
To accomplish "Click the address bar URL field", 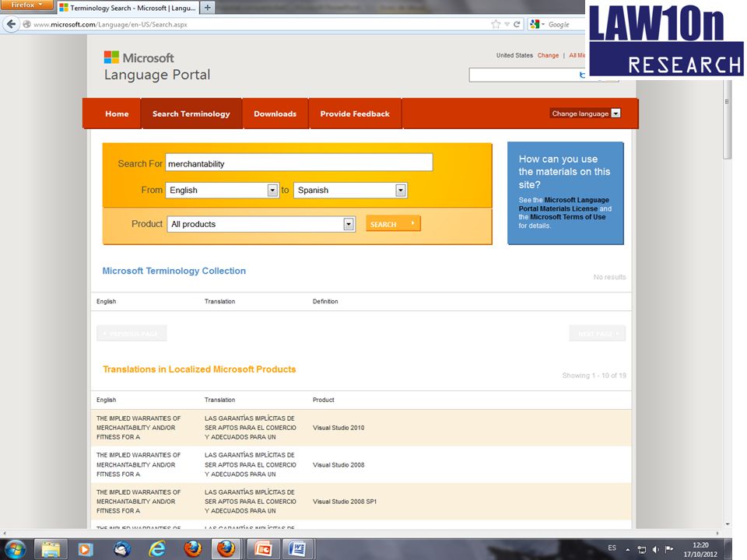I will pyautogui.click(x=258, y=24).
